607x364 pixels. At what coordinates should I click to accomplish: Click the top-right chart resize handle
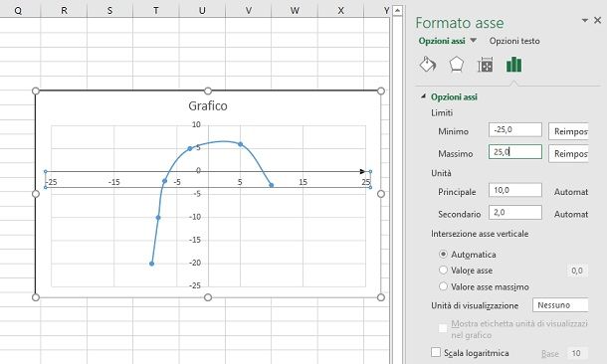(381, 91)
